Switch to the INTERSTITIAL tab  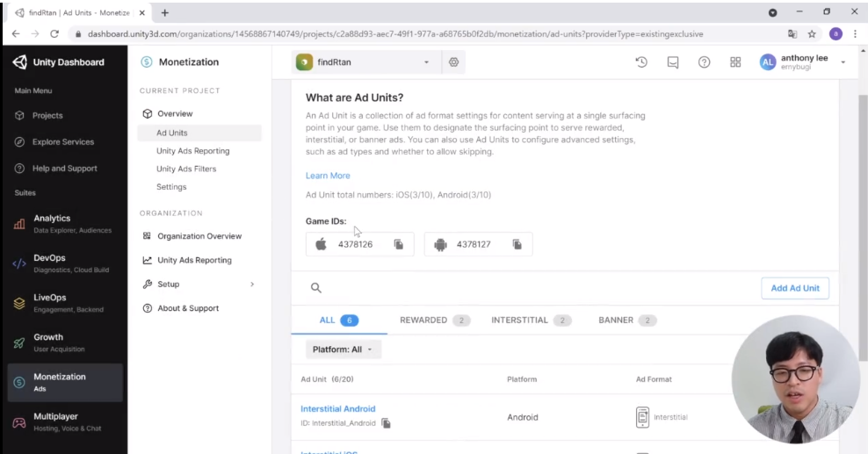point(531,321)
